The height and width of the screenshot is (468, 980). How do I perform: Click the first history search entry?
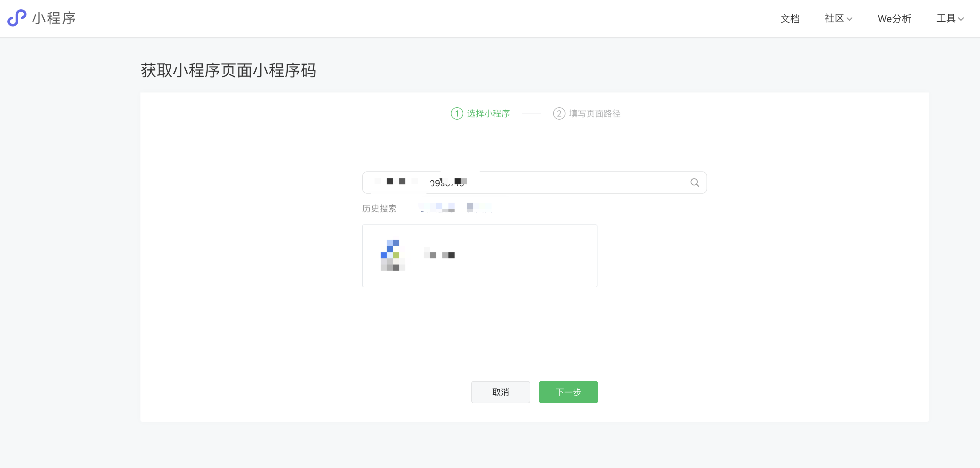[x=437, y=207]
